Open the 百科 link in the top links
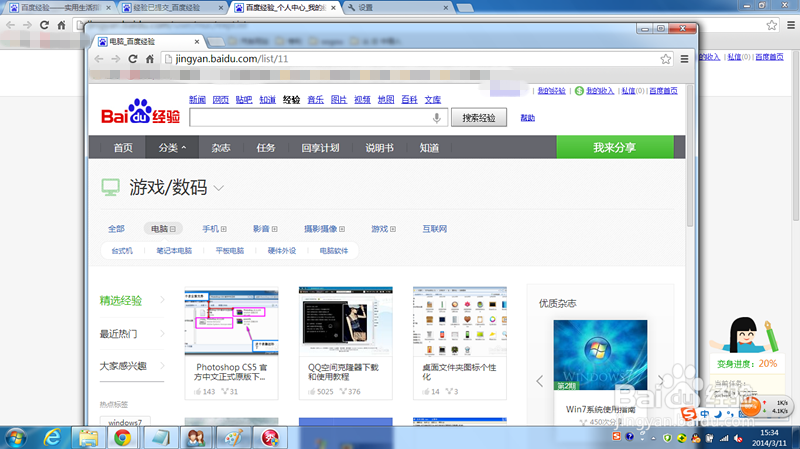This screenshot has width=800, height=449. click(409, 99)
